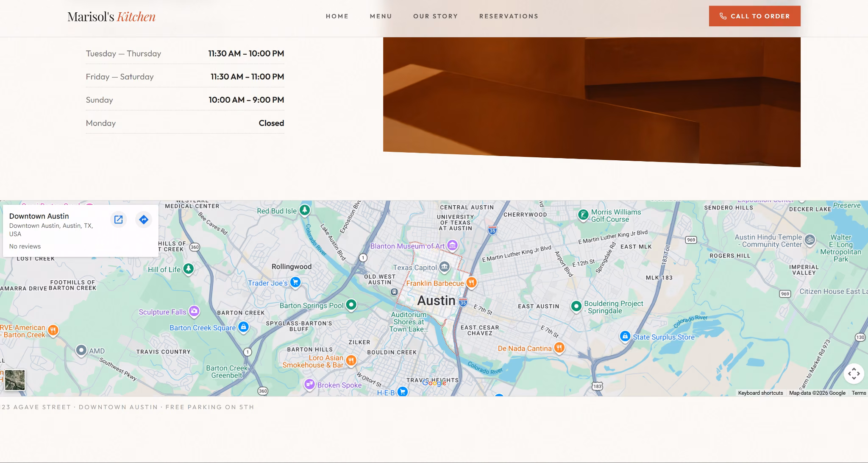Click the RVE American Barton Creek pin
The image size is (868, 463).
tap(53, 330)
